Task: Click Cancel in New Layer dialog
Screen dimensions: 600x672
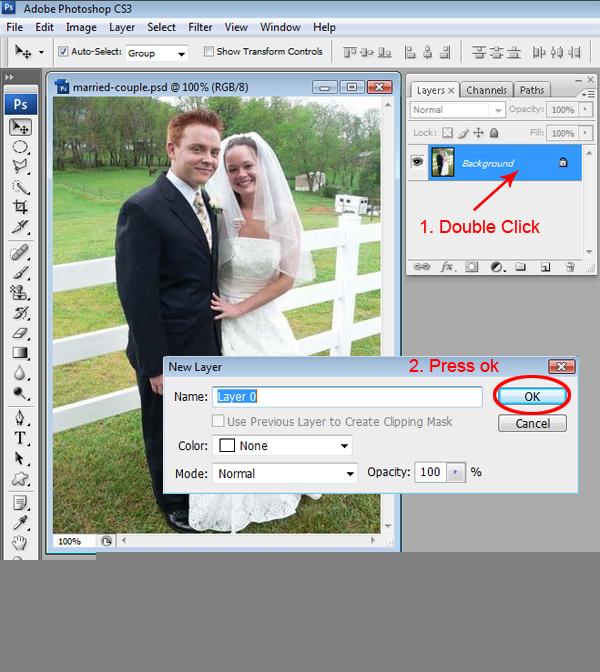Action: click(x=532, y=423)
